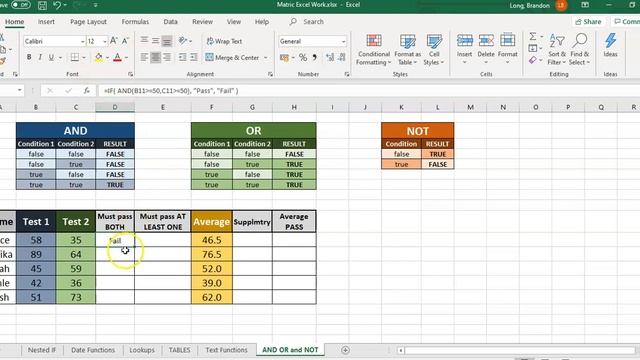
Task: Click Increase Decimal icon
Action: click(330, 58)
